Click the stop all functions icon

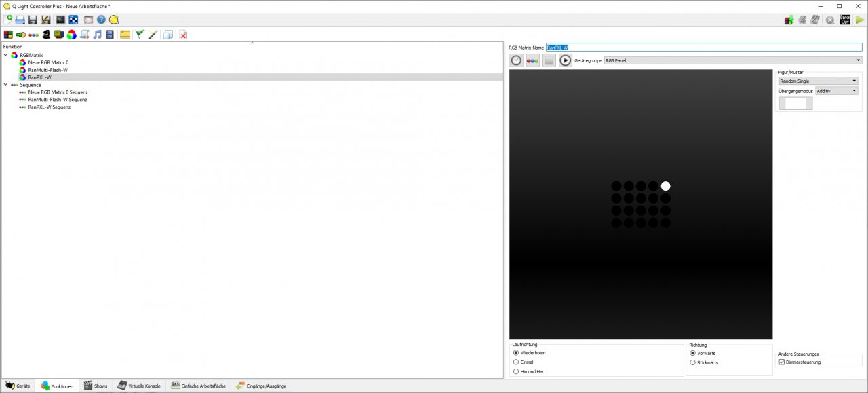pyautogui.click(x=830, y=20)
